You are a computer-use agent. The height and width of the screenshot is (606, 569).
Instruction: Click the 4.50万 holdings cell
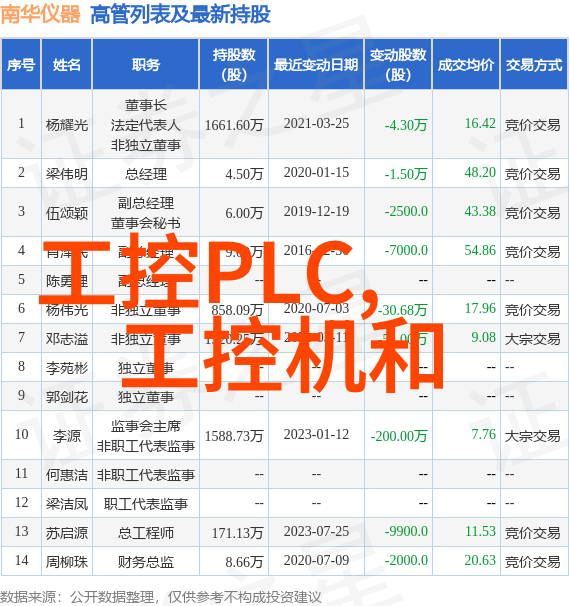point(244,174)
